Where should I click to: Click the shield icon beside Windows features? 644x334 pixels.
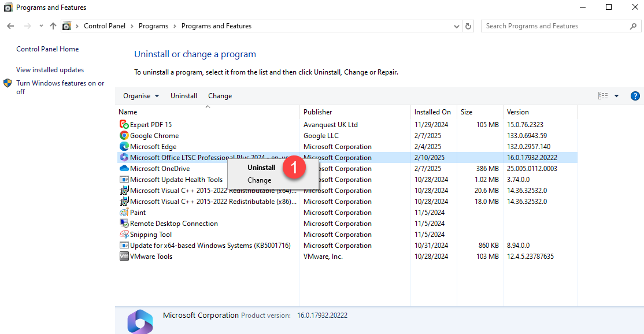(8, 83)
